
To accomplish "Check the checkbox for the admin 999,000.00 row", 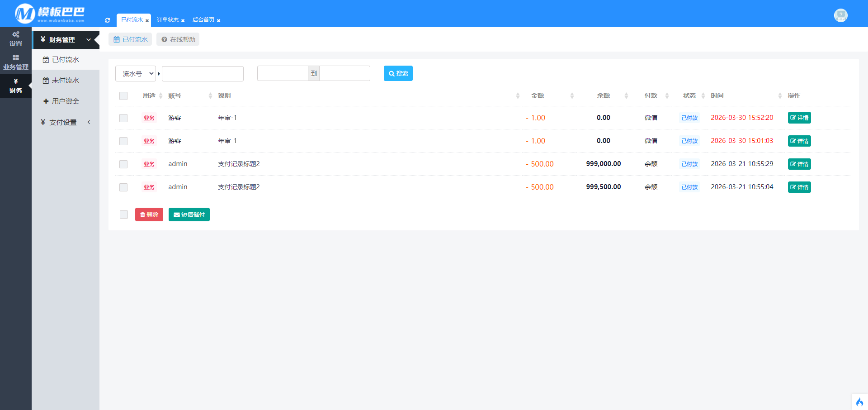I will (123, 164).
